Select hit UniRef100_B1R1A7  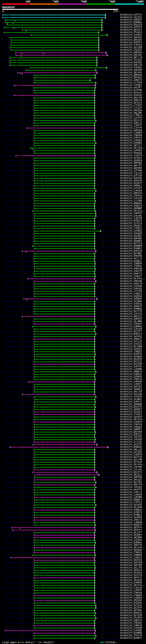coord(131,93)
